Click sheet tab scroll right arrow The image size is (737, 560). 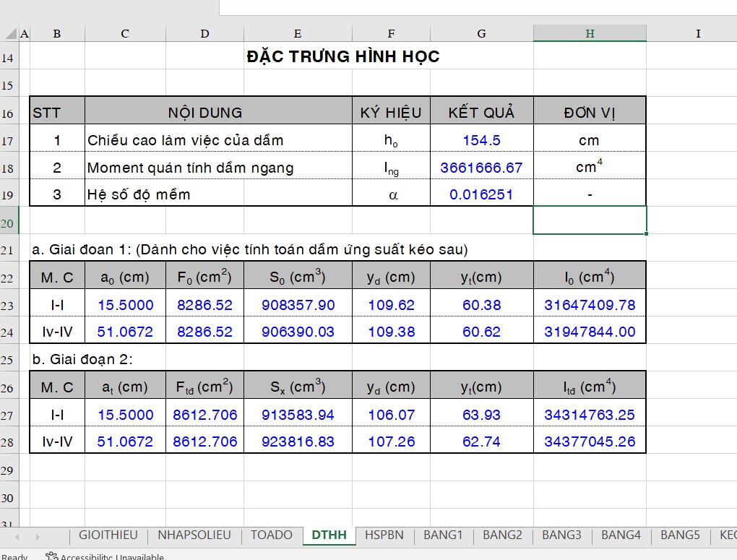pyautogui.click(x=38, y=536)
